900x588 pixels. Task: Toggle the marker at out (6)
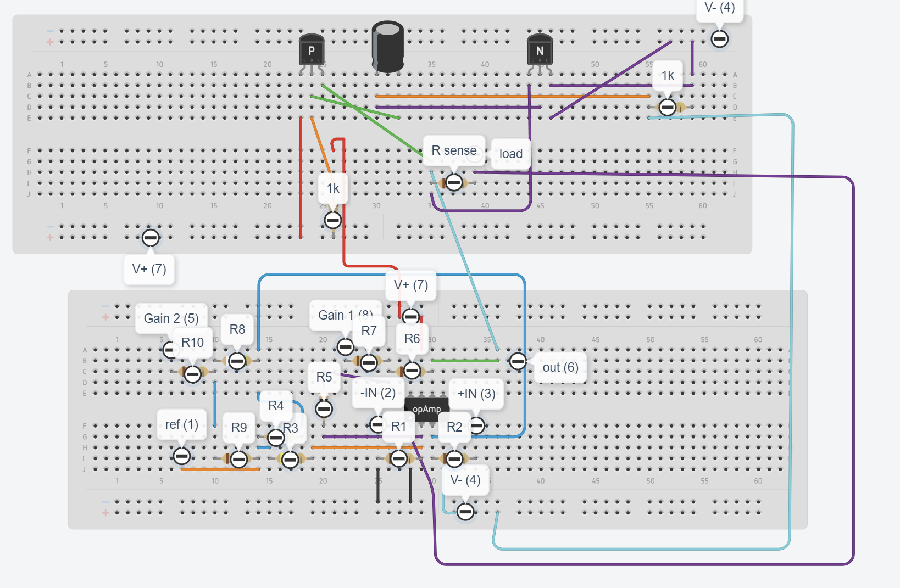(518, 361)
